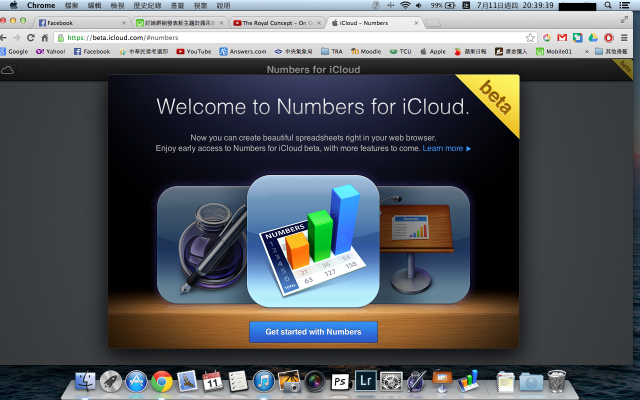Open the Learn more link
This screenshot has height=400, width=640.
(447, 149)
